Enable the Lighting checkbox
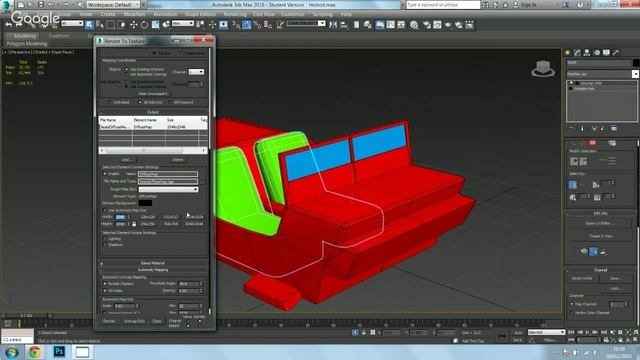The height and width of the screenshot is (360, 640). pyautogui.click(x=105, y=239)
